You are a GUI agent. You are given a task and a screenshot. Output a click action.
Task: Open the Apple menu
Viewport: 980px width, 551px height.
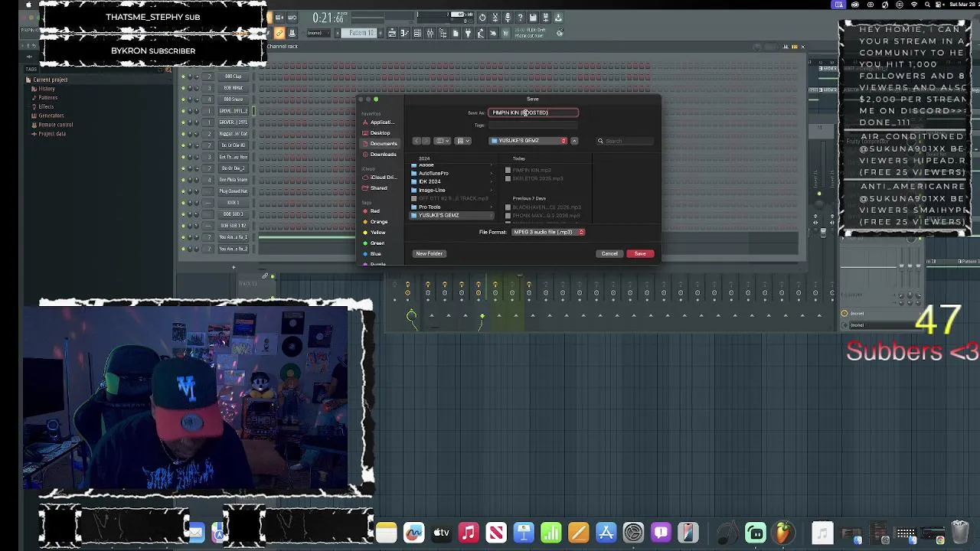(x=28, y=5)
